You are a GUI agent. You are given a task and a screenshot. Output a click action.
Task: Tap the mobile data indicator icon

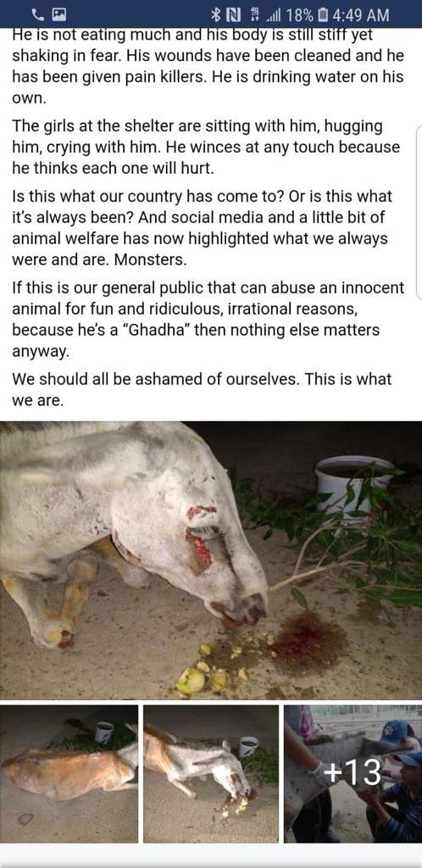tap(255, 14)
